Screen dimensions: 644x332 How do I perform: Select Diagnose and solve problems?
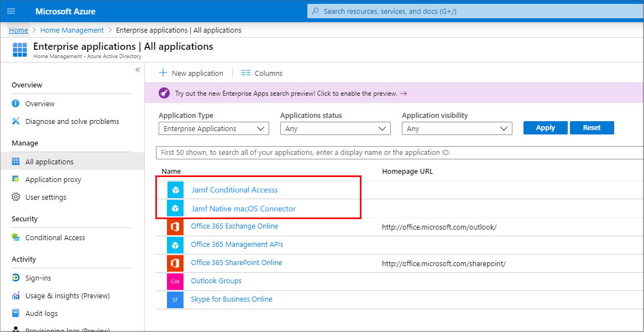[x=72, y=121]
